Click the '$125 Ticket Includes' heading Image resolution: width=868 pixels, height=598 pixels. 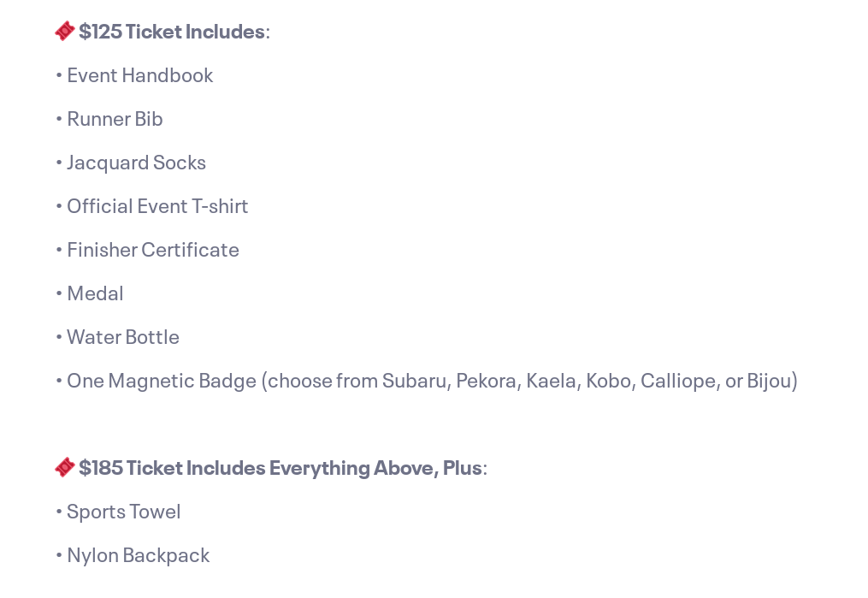pyautogui.click(x=174, y=32)
